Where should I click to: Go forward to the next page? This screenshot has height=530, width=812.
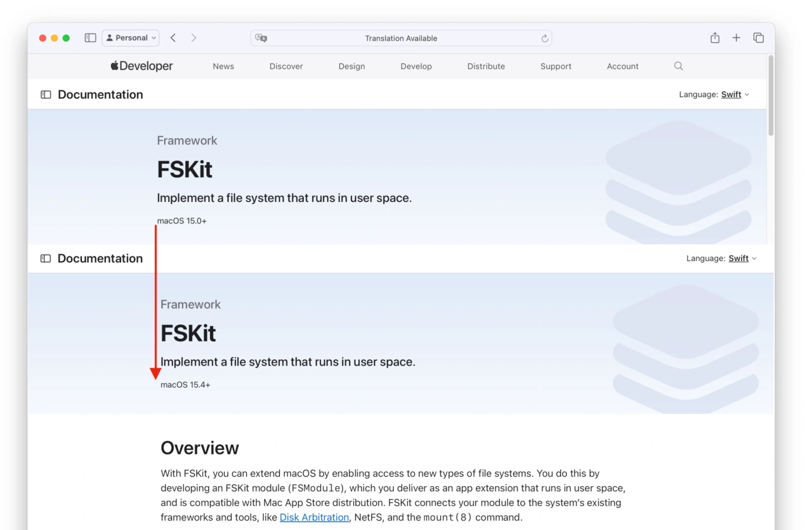tap(193, 38)
